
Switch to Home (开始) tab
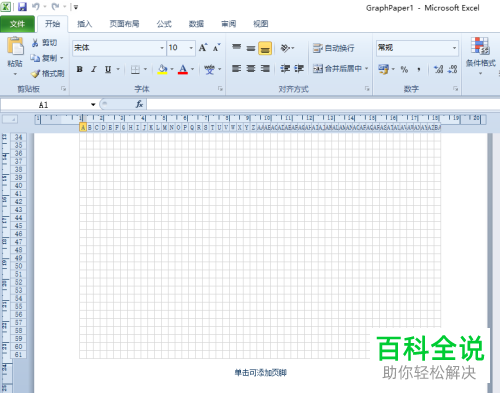(x=53, y=24)
